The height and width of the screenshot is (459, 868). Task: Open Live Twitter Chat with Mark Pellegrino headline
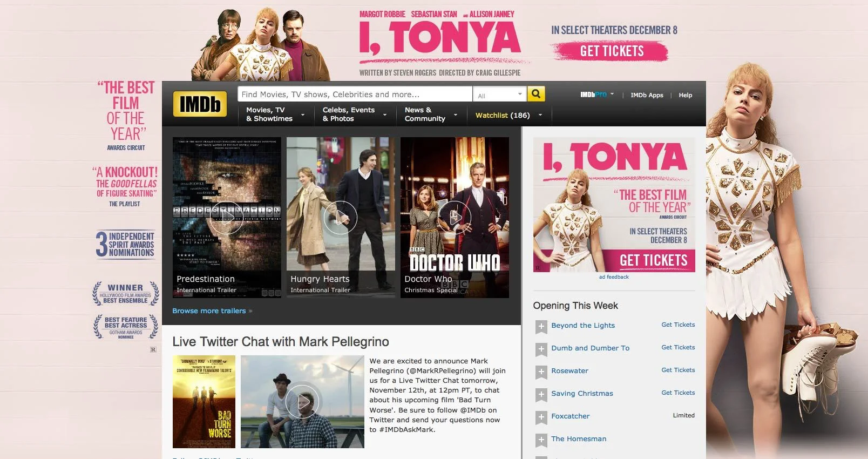click(281, 342)
